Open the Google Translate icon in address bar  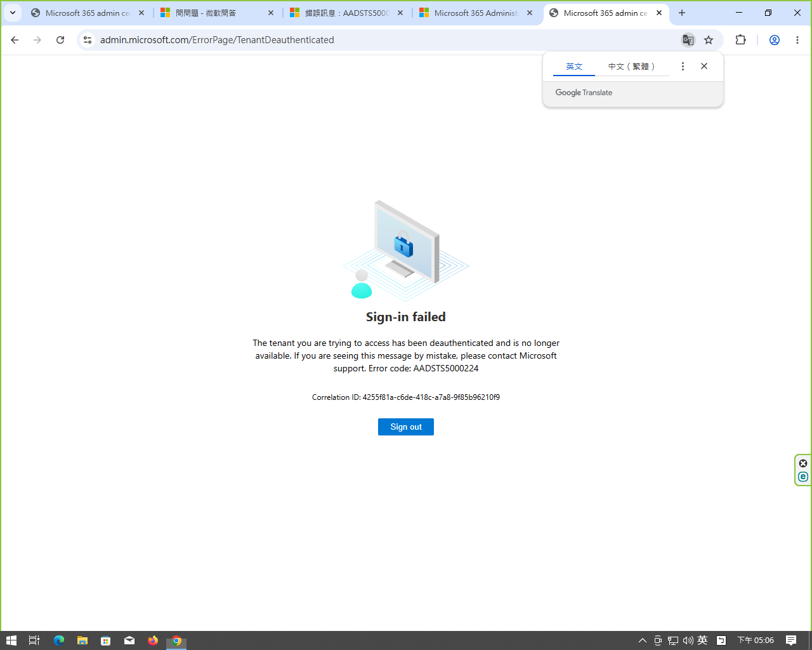pos(688,40)
